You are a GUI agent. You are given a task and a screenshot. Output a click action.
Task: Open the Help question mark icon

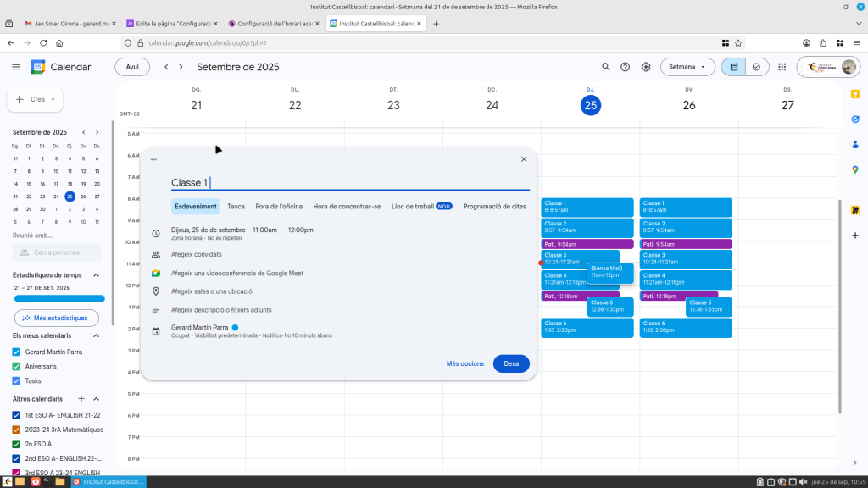point(626,67)
